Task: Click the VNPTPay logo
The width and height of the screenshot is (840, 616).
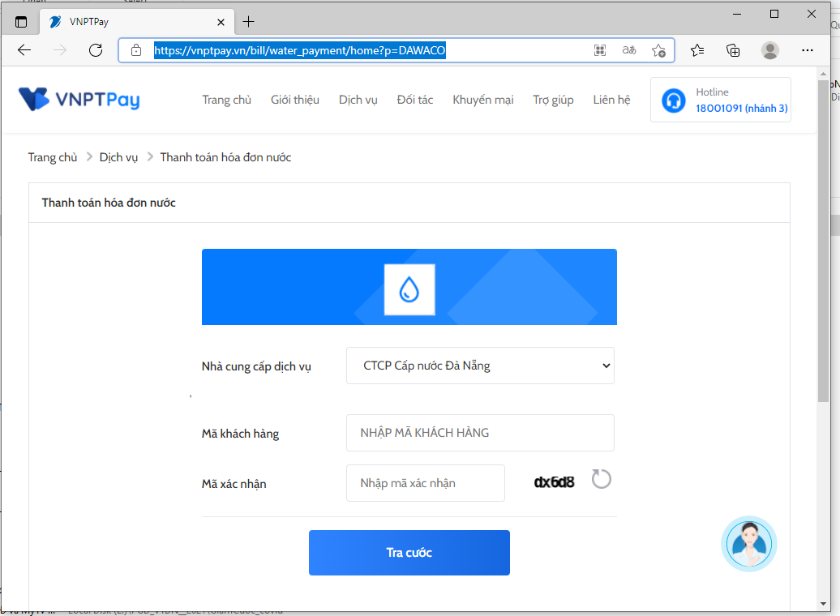Action: click(79, 100)
